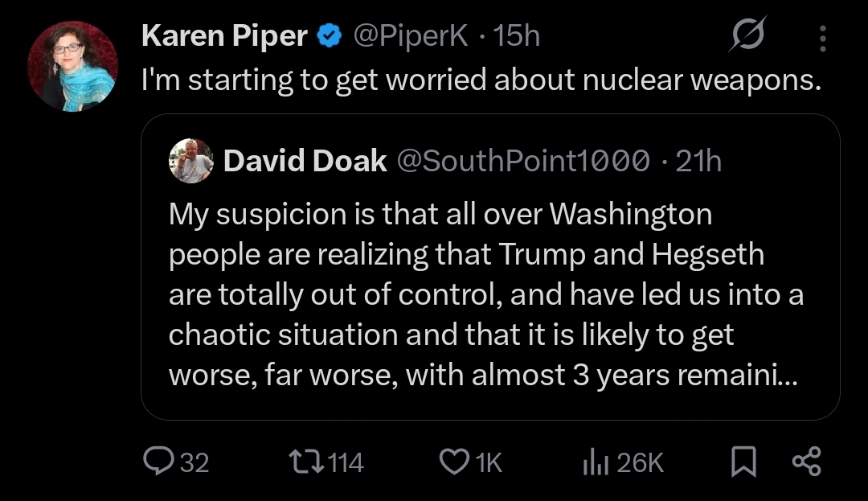This screenshot has width=868, height=501.
Task: Click the 15h timestamp
Action: point(516,36)
